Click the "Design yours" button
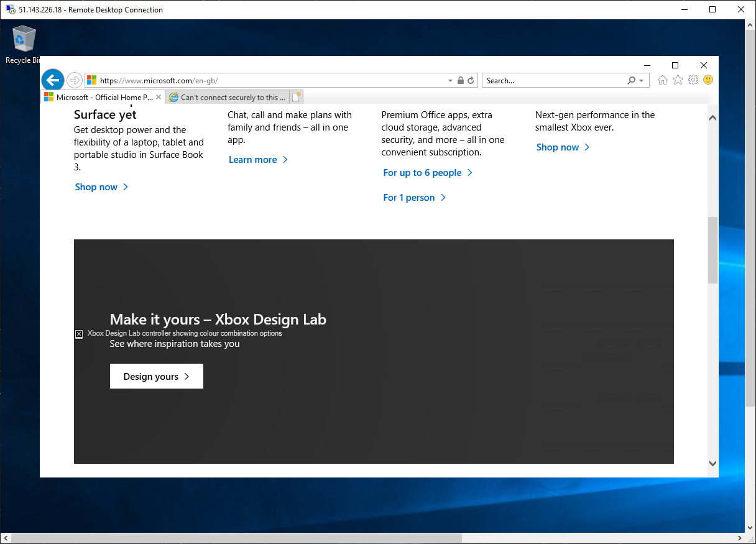The image size is (756, 544). [x=156, y=376]
